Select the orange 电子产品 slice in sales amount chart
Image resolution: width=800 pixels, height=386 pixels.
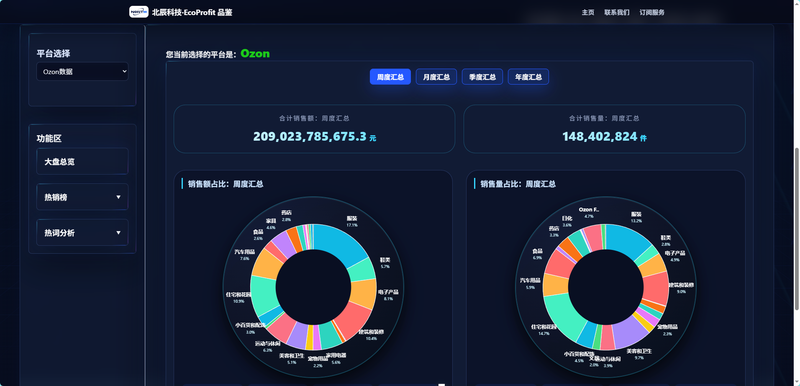click(363, 293)
